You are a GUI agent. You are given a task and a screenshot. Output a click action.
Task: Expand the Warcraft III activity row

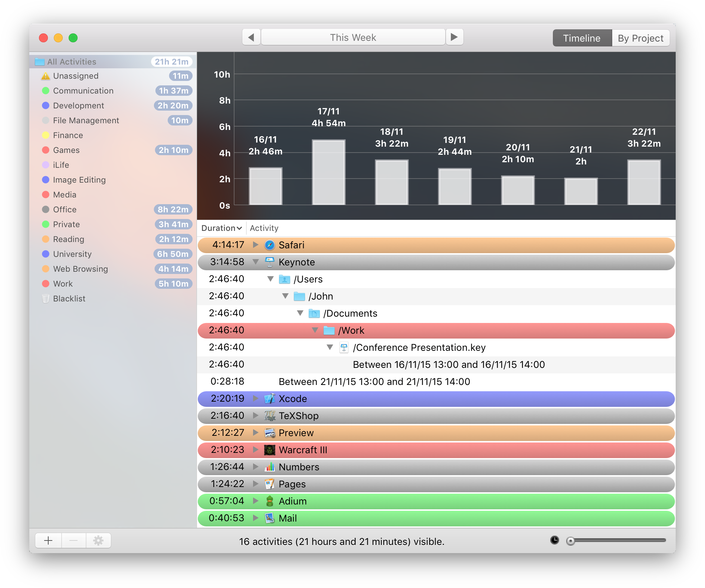pos(256,450)
